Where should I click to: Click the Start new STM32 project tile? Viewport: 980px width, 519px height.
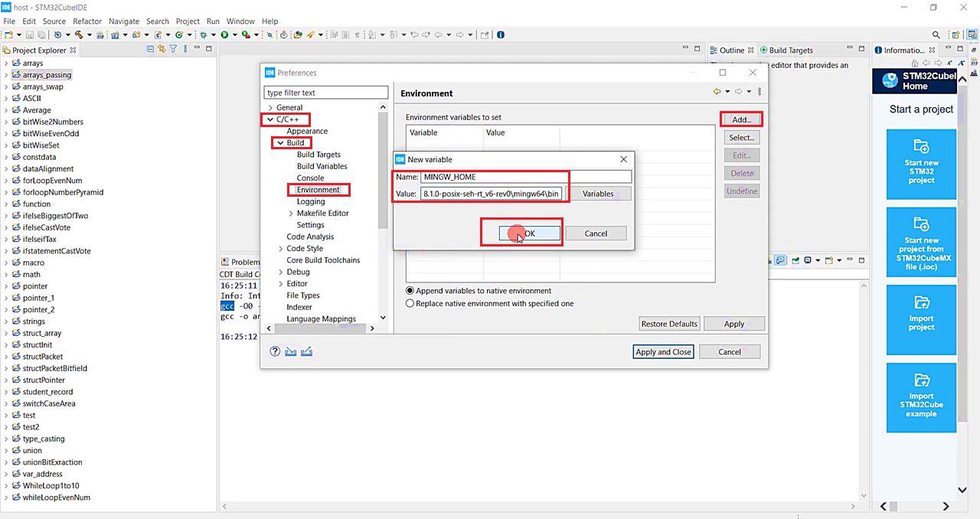point(921,163)
